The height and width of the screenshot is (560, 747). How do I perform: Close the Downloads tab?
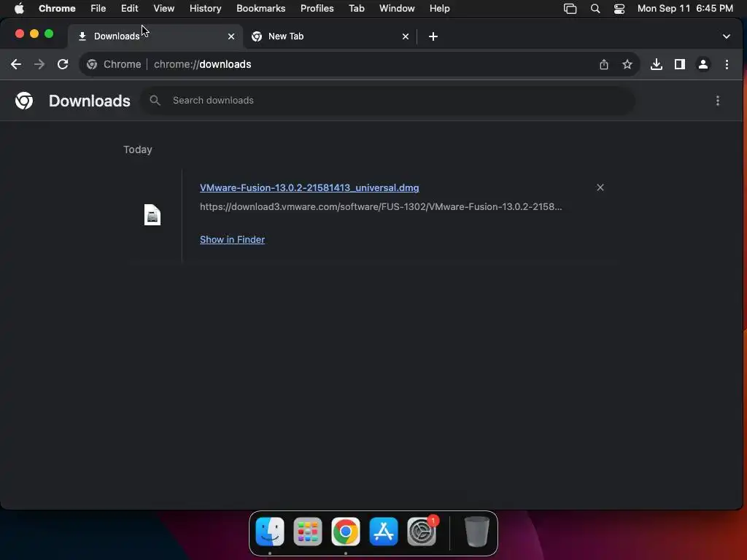tap(231, 36)
